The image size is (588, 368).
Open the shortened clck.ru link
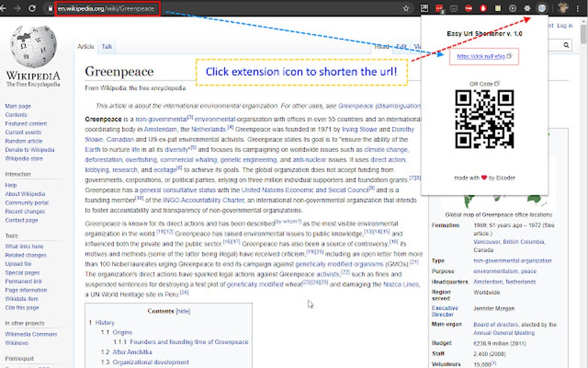(480, 57)
